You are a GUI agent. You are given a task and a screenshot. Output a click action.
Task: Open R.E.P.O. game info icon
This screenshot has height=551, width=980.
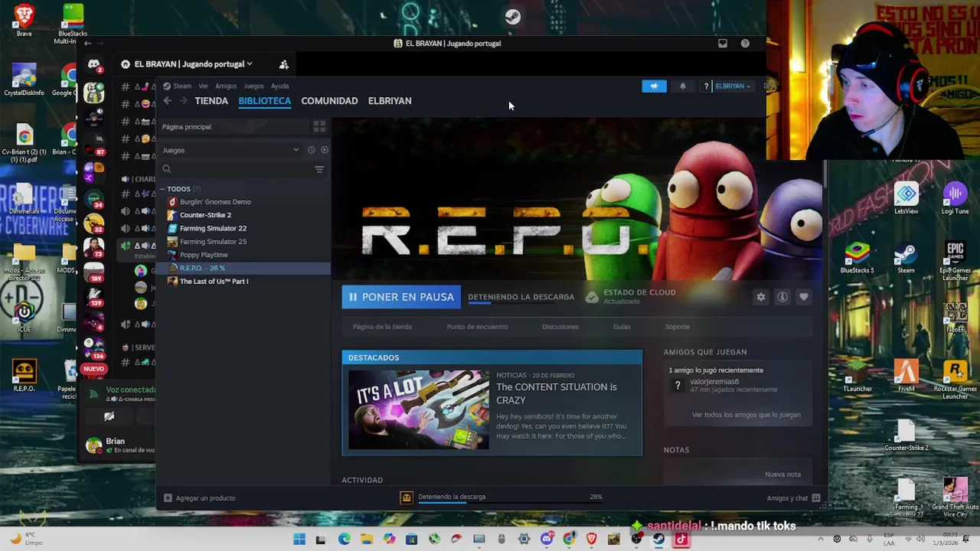tap(782, 297)
